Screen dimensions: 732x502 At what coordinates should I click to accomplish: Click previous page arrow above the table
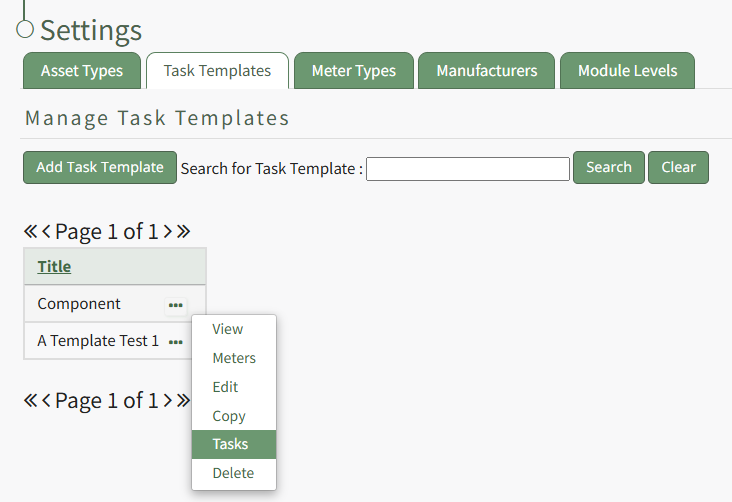46,232
